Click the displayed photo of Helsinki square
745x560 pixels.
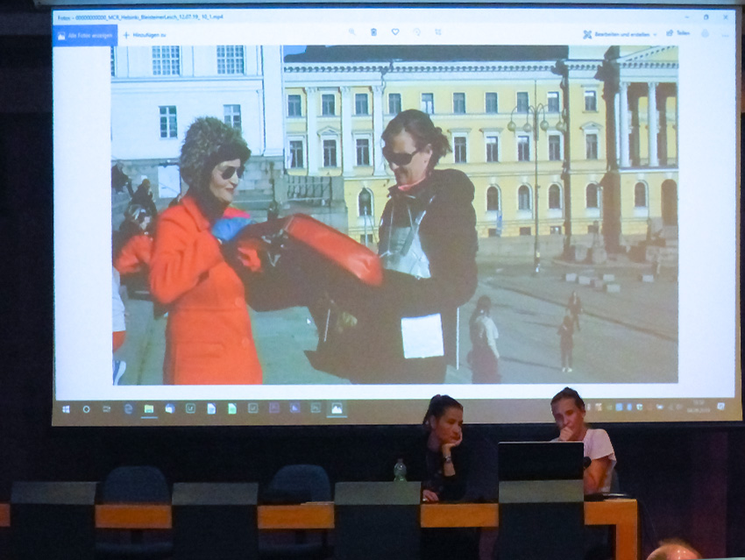[394, 215]
